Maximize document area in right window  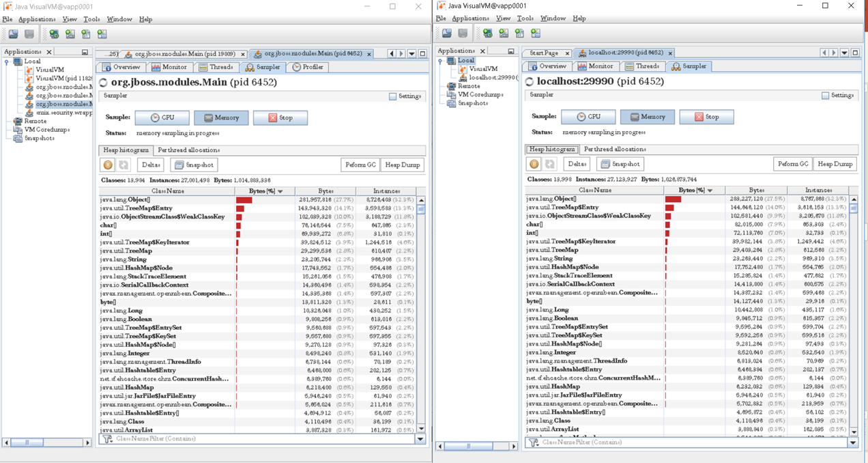(x=855, y=53)
